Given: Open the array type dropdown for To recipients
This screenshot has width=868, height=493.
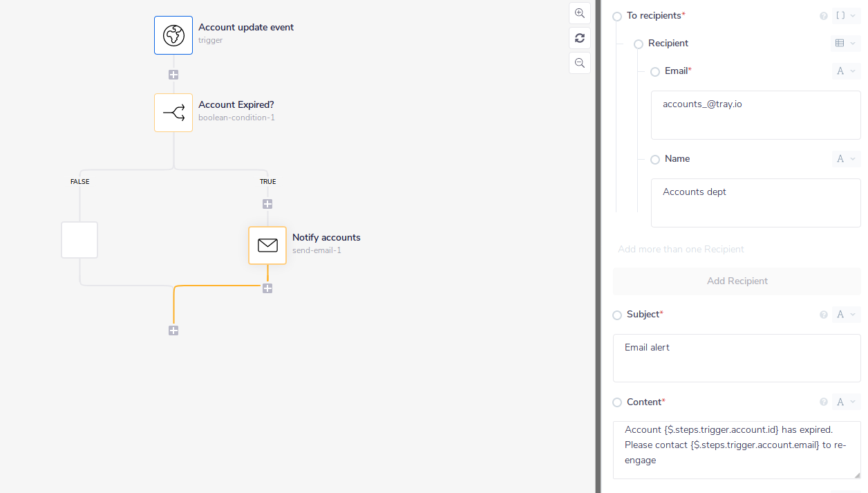Looking at the screenshot, I should pos(846,15).
